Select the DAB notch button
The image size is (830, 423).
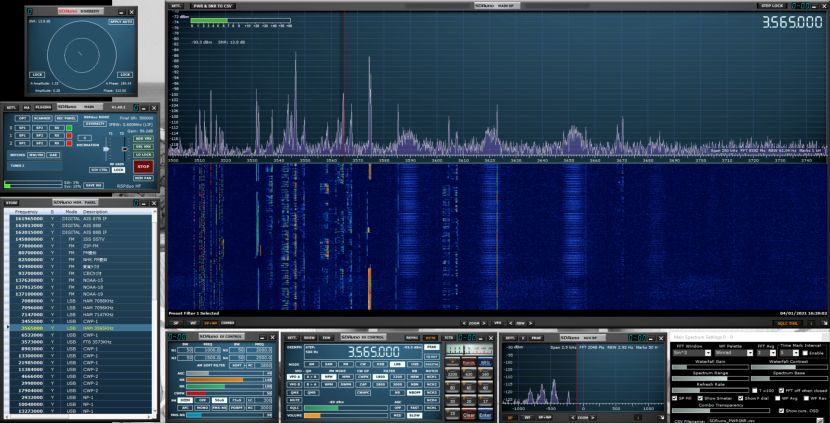53,155
